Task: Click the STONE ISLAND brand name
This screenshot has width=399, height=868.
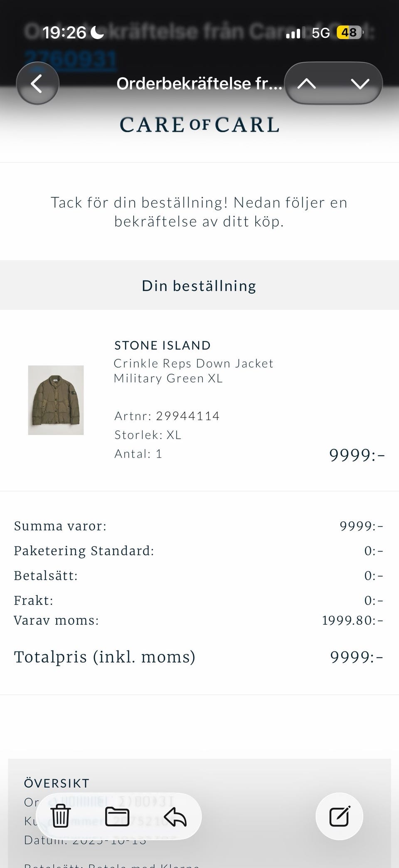Action: coord(163,345)
